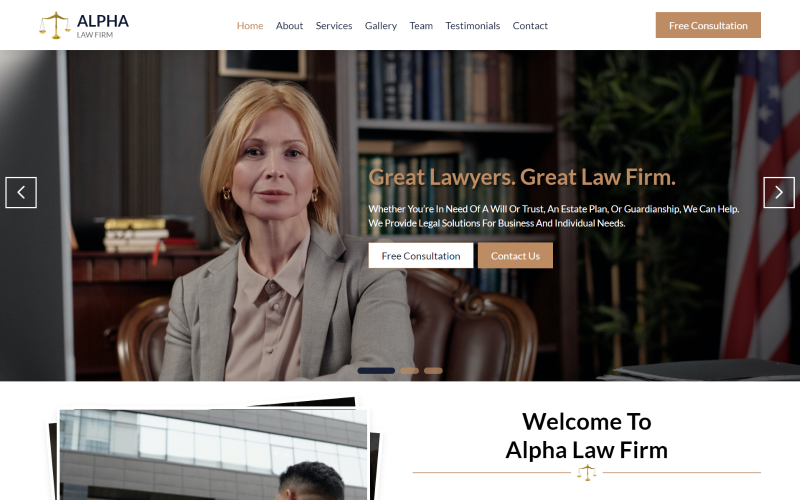Select the first slider indicator dot

376,371
